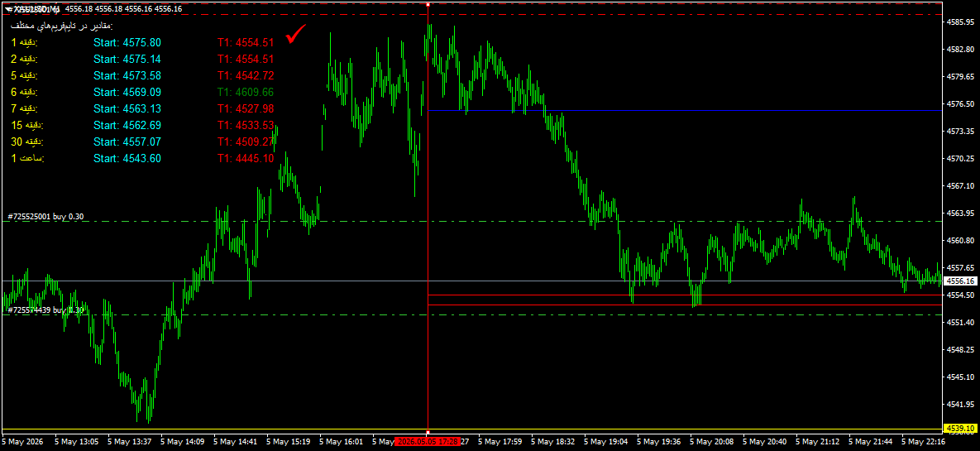Click the "15 دقیقه" timeframe label
The width and height of the screenshot is (980, 451).
tap(26, 125)
